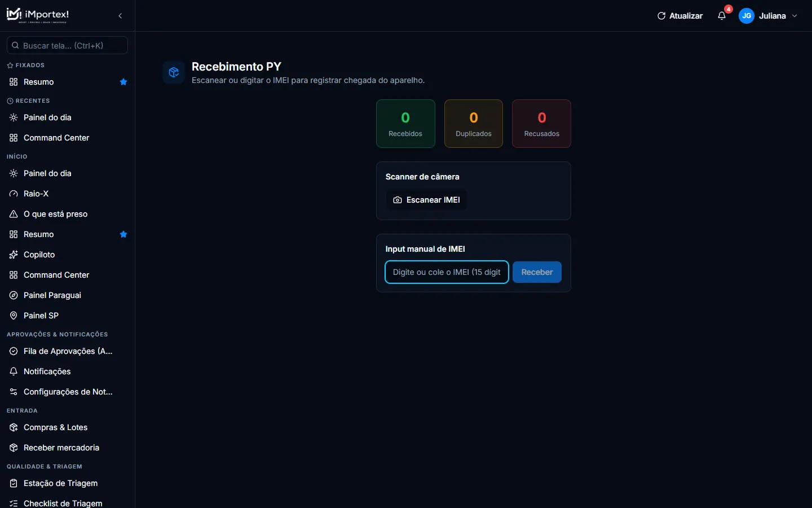Toggle the star next to Resumo in the Início section
The height and width of the screenshot is (508, 812).
coord(123,234)
